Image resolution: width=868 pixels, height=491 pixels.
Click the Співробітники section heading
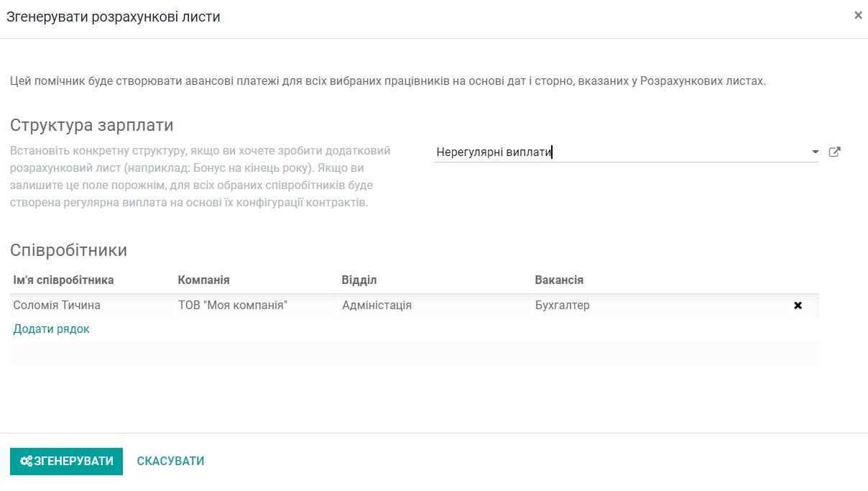pos(69,250)
